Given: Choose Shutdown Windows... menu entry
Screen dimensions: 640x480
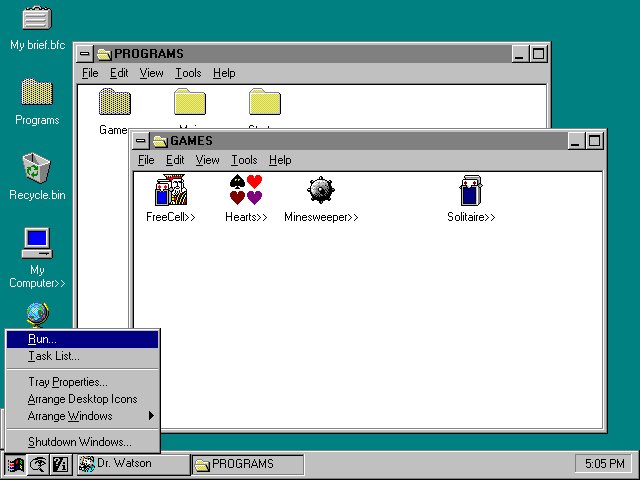Looking at the screenshot, I should (x=82, y=442).
